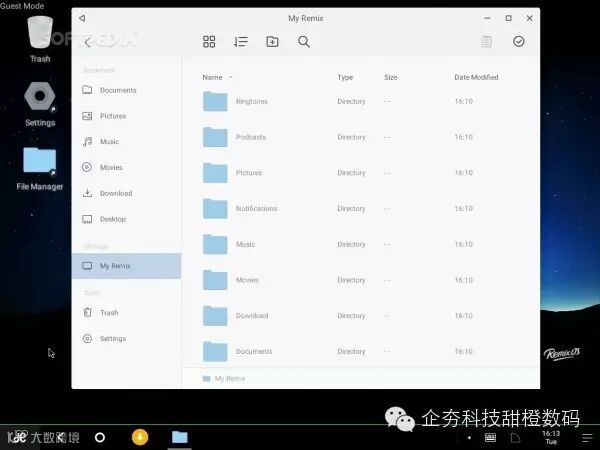Click the Settings desktop shortcut
The image size is (600, 450).
(x=40, y=104)
